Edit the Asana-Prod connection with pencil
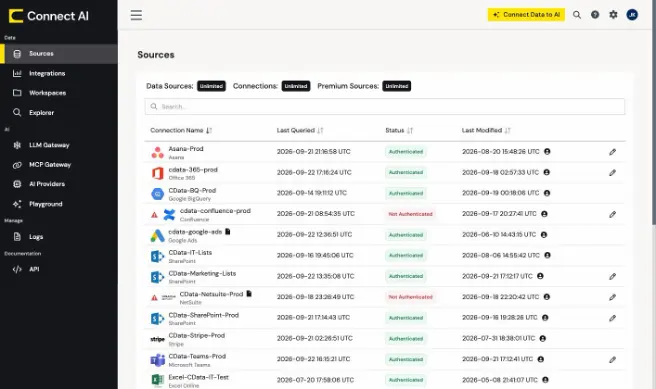 pos(612,152)
